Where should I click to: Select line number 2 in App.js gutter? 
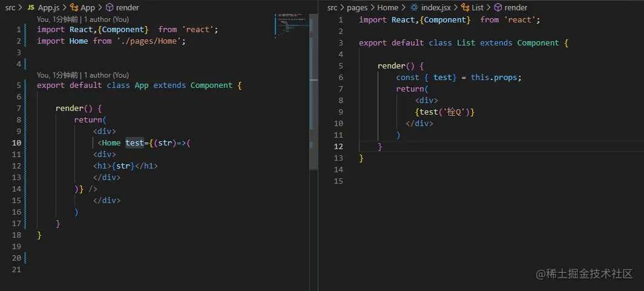[19, 41]
